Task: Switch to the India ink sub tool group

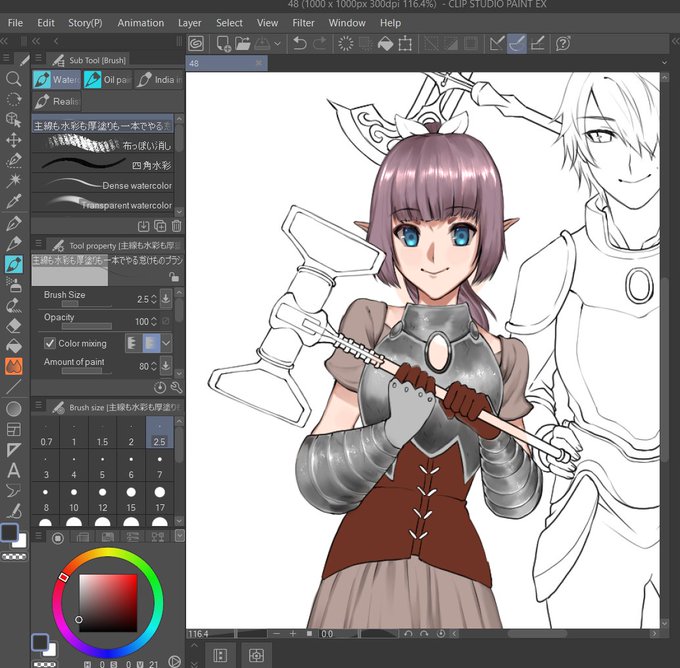Action: [158, 79]
